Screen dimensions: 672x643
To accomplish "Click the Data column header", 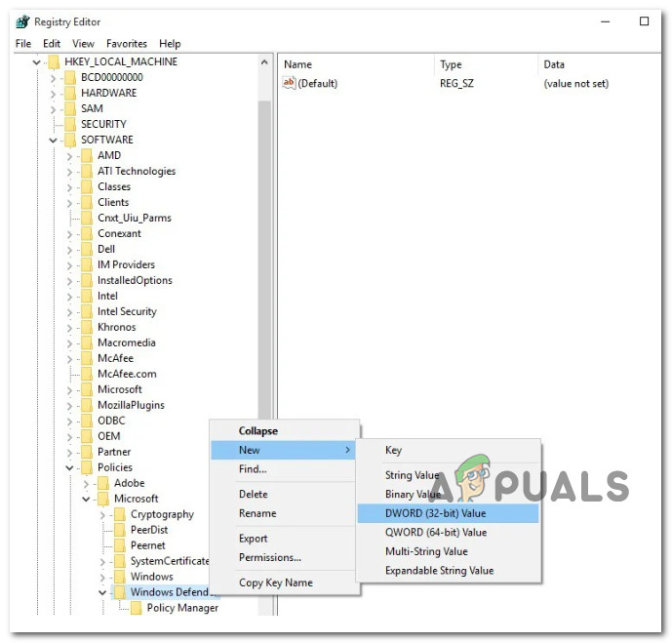I will click(x=599, y=64).
